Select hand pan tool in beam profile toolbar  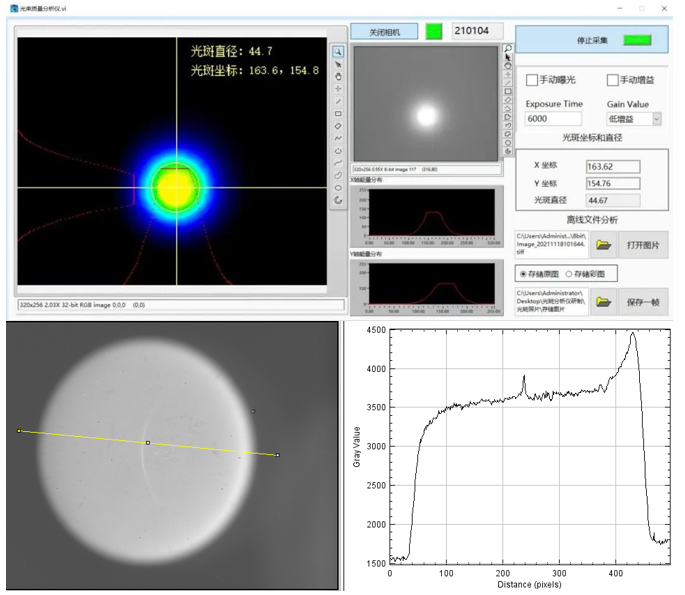[x=338, y=76]
